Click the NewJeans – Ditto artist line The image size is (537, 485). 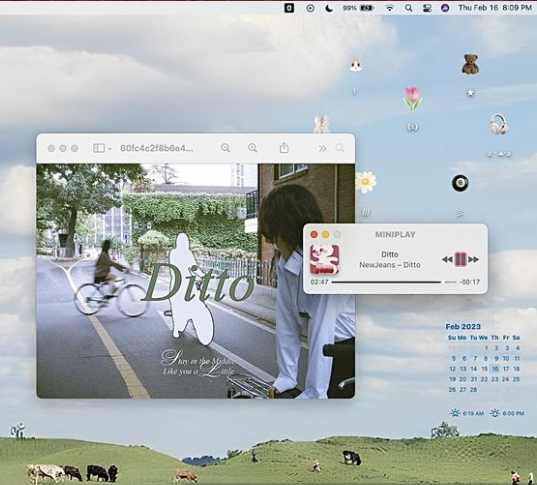(390, 265)
